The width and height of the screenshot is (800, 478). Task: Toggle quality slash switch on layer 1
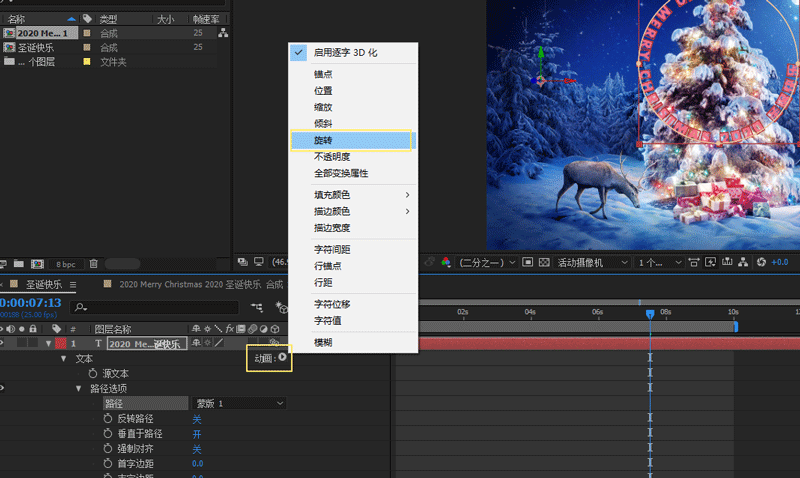[219, 343]
